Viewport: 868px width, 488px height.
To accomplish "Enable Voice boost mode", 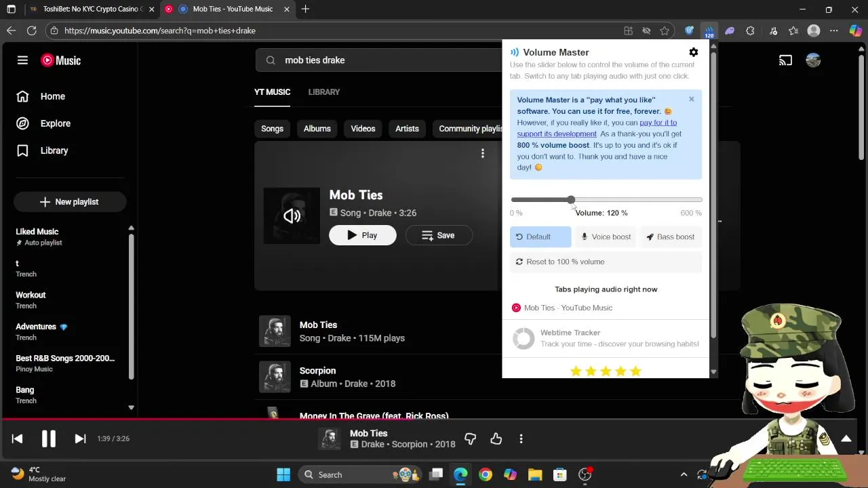I will coord(606,237).
